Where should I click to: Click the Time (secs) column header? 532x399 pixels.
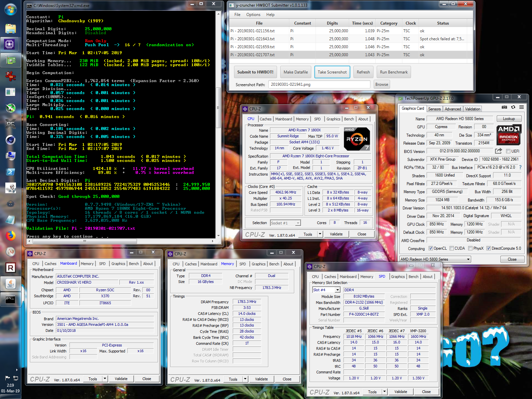coord(362,23)
